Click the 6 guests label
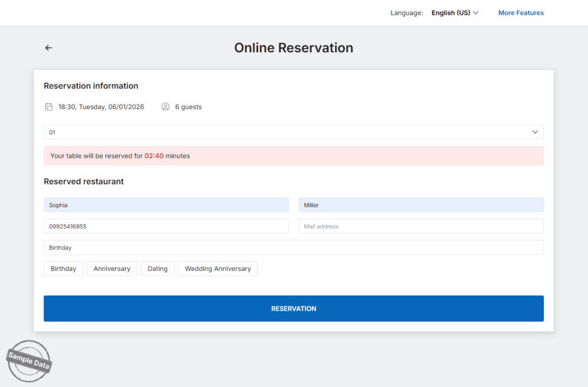This screenshot has height=387, width=588. click(x=188, y=107)
